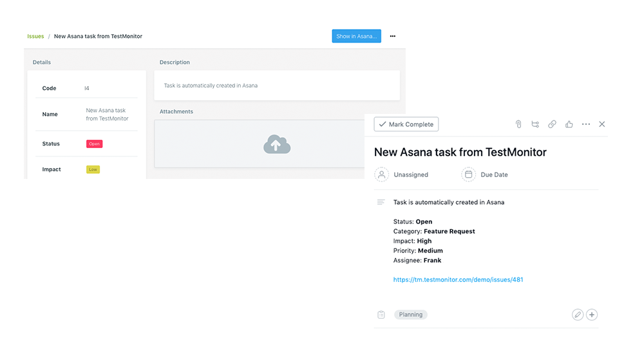Click the Attachments section heading

(176, 111)
